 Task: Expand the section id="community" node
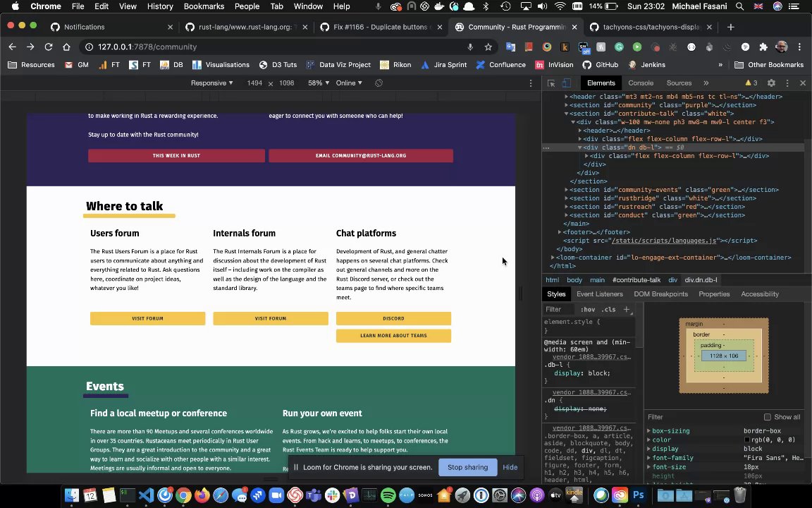[566, 105]
